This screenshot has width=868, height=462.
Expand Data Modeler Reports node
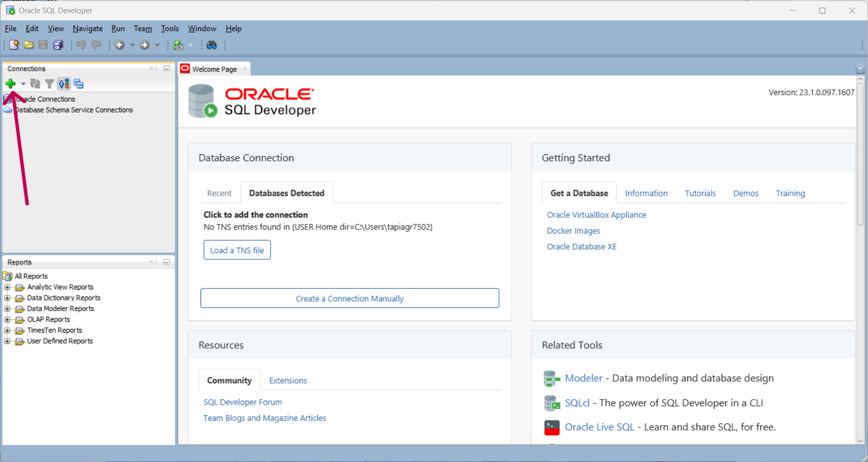7,309
